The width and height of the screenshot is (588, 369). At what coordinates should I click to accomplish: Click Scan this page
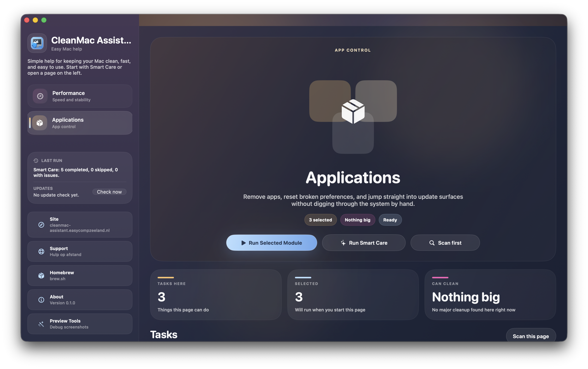tap(531, 336)
